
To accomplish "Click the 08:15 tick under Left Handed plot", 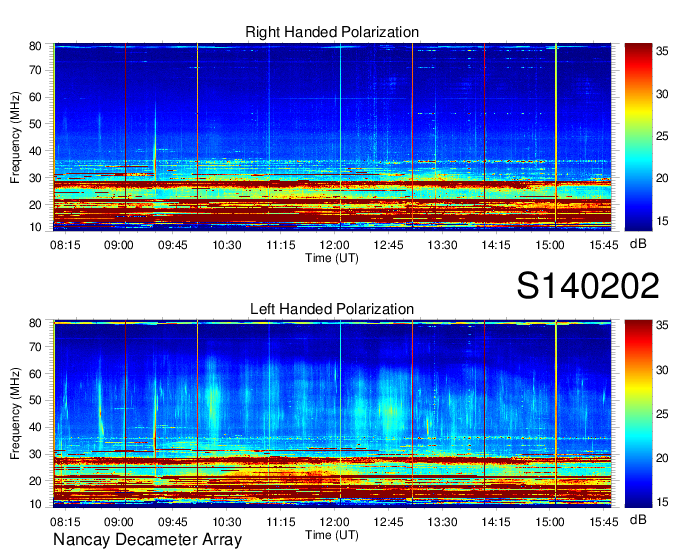I will click(65, 522).
